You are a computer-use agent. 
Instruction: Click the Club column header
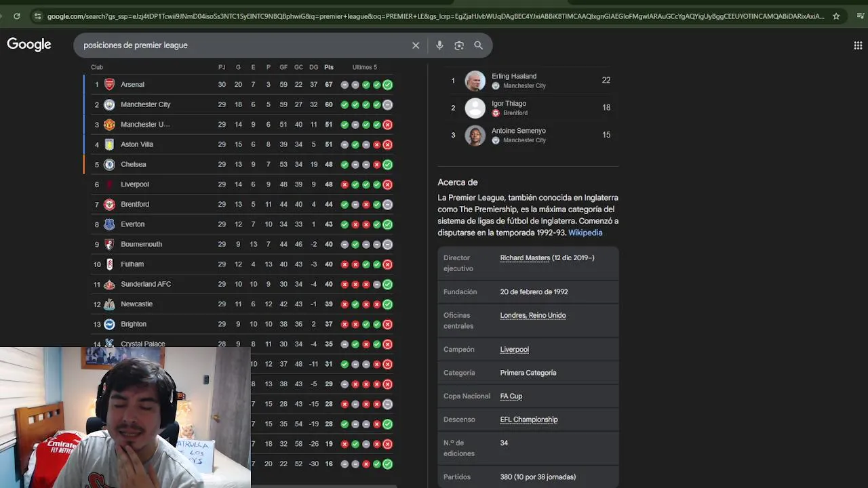tap(97, 67)
